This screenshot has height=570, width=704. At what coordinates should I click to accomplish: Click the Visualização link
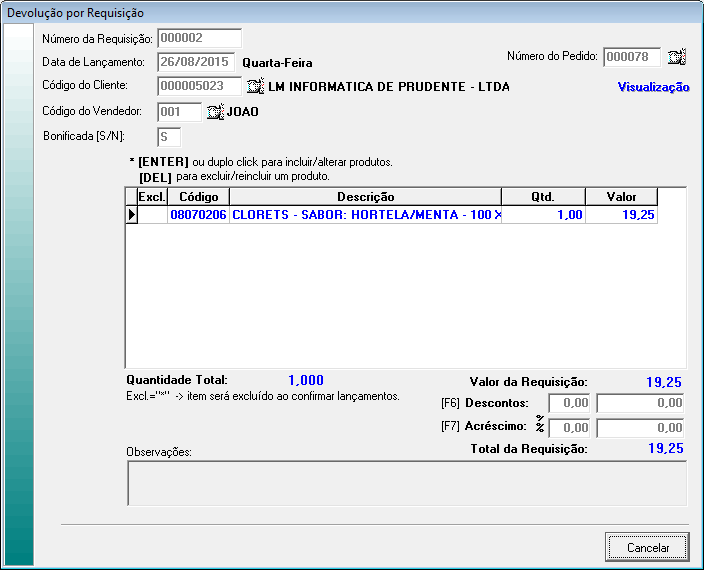point(653,87)
